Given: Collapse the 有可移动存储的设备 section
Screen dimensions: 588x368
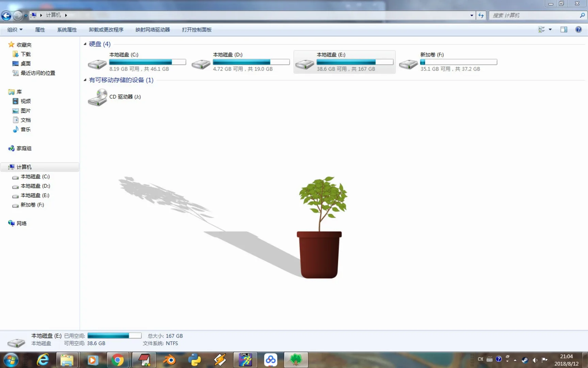Looking at the screenshot, I should 85,80.
